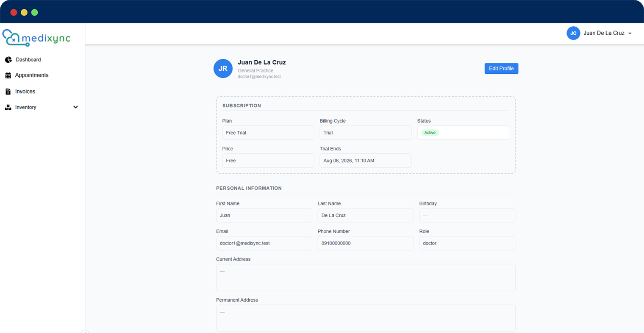Click the Price field showing Free
The height and width of the screenshot is (333, 644).
268,161
